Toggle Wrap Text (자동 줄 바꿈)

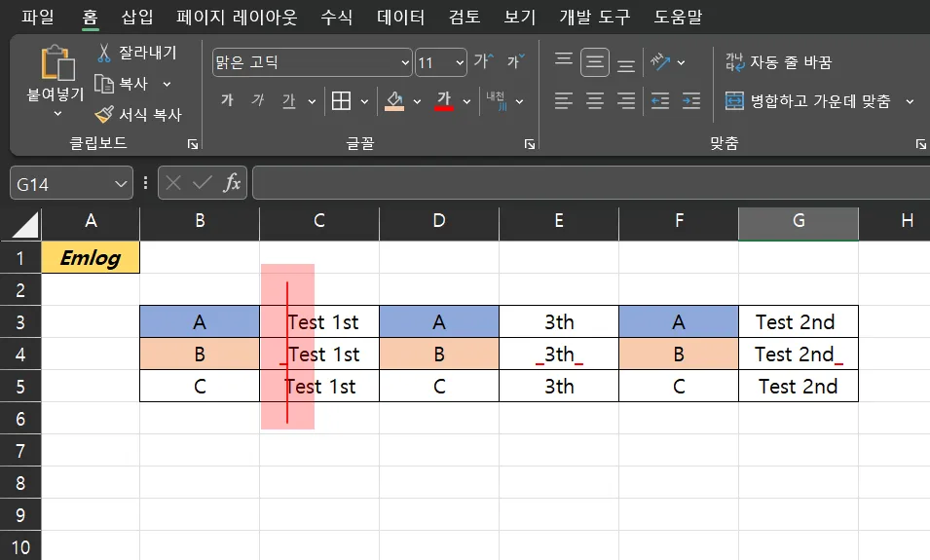(779, 62)
